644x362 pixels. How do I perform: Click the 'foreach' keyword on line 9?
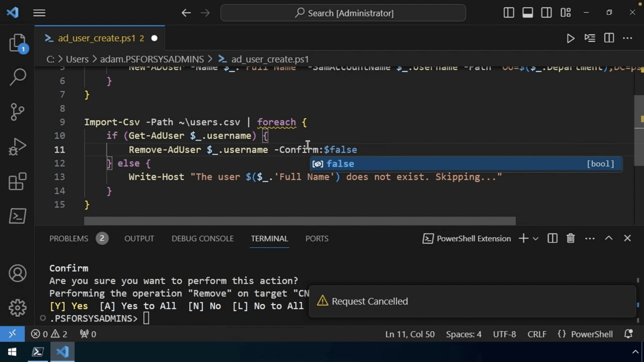tap(277, 122)
